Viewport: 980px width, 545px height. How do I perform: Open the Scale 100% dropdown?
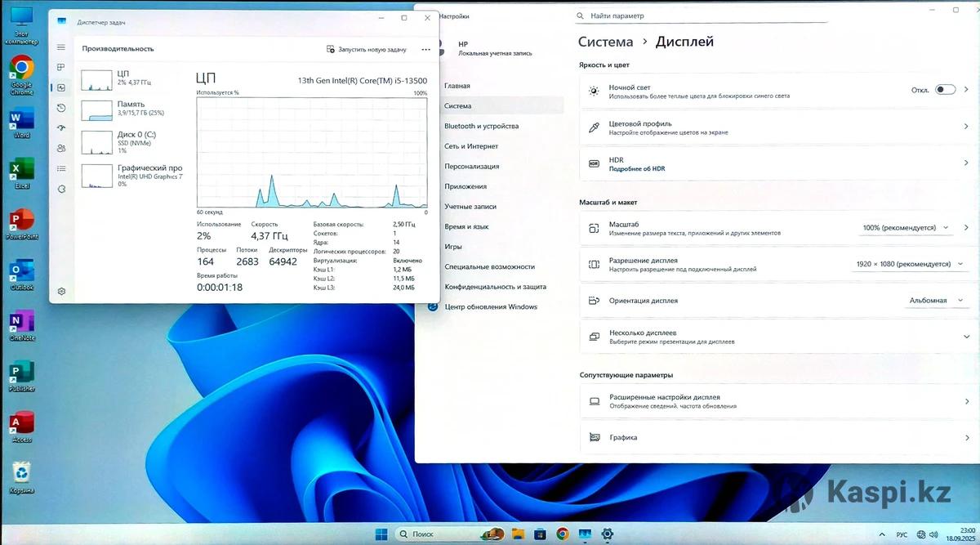point(906,228)
